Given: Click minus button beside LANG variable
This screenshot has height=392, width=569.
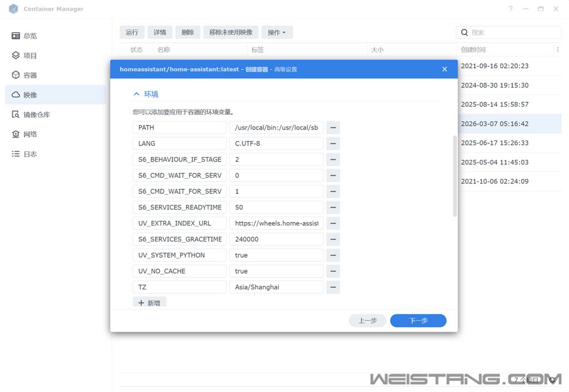Looking at the screenshot, I should click(333, 144).
